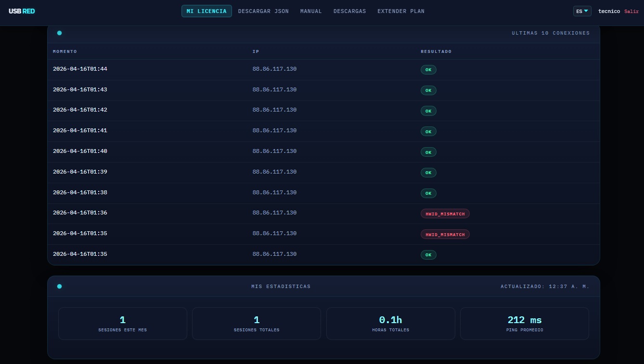
Task: Go to Descargar JSON tab
Action: (263, 11)
